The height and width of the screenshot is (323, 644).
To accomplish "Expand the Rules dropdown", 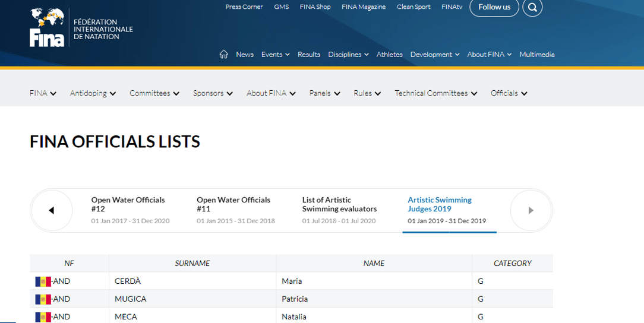I will point(367,93).
